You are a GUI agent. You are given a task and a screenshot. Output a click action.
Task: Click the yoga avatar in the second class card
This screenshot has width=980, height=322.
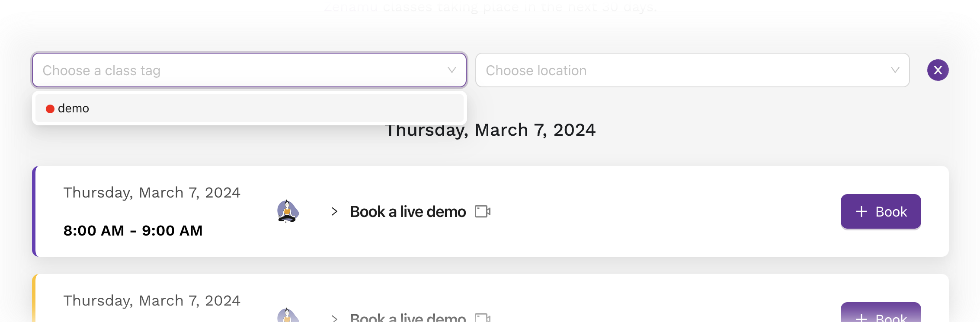[x=288, y=316]
